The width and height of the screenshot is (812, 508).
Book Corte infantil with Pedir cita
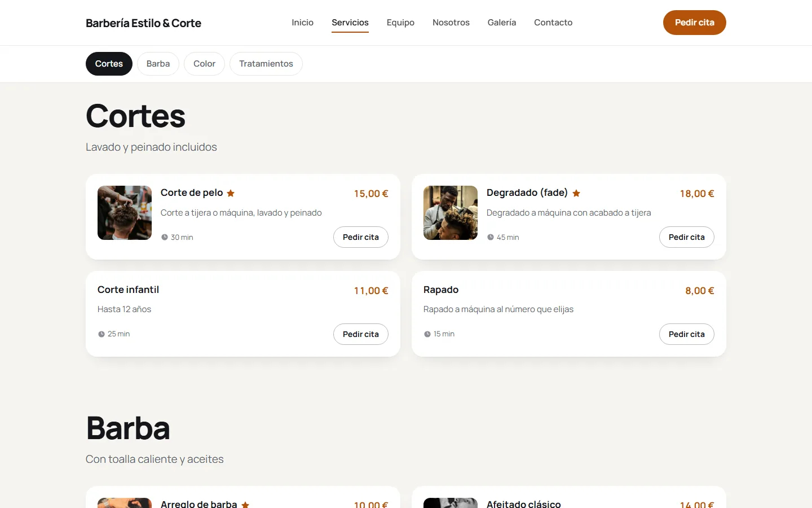[x=361, y=334]
